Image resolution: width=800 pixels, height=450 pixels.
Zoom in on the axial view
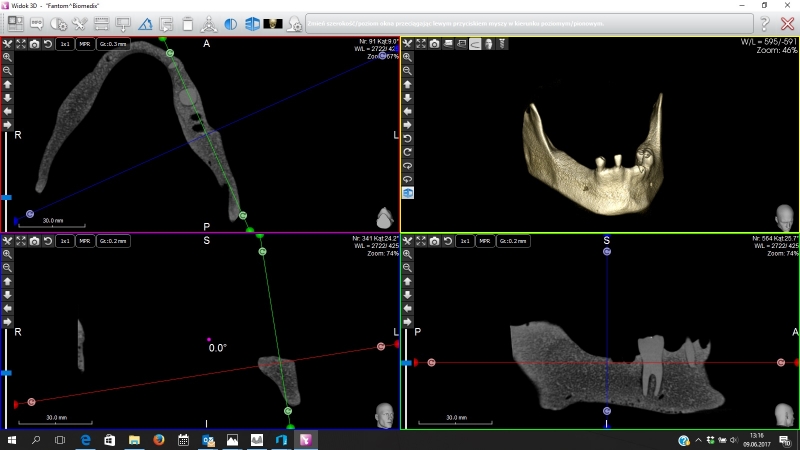click(x=7, y=58)
